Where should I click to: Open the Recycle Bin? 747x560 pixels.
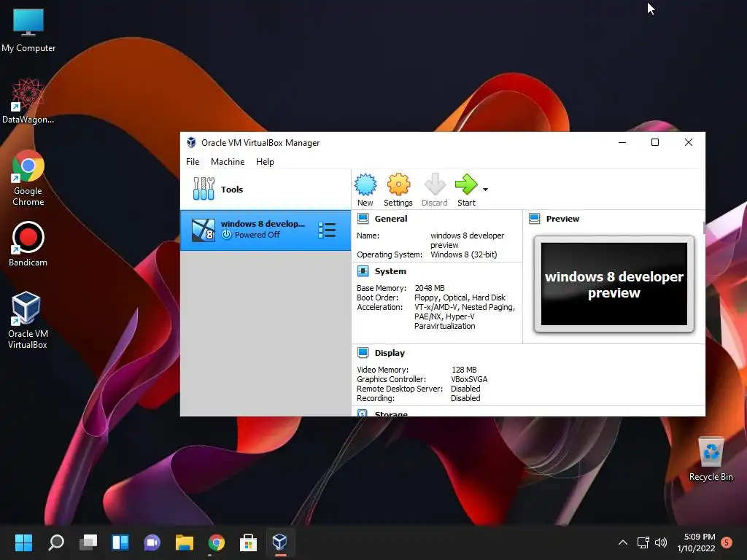click(x=711, y=459)
